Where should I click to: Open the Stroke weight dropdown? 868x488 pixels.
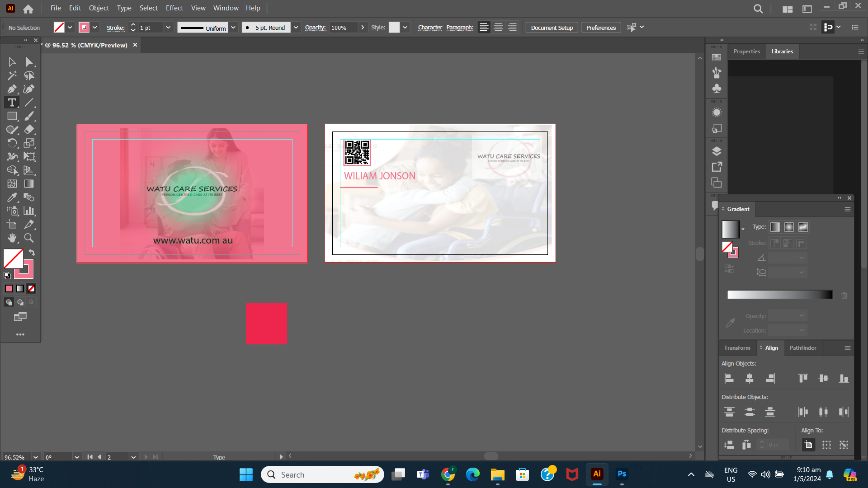pyautogui.click(x=168, y=27)
